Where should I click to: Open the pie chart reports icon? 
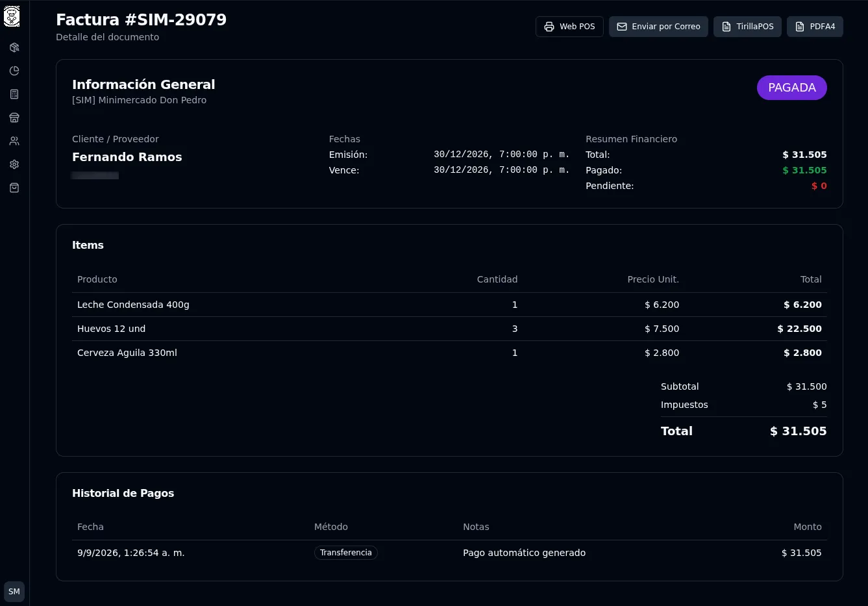coord(14,71)
